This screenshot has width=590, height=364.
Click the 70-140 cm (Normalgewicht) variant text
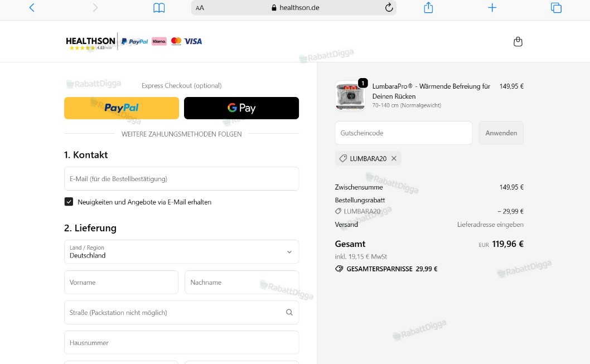pyautogui.click(x=407, y=105)
